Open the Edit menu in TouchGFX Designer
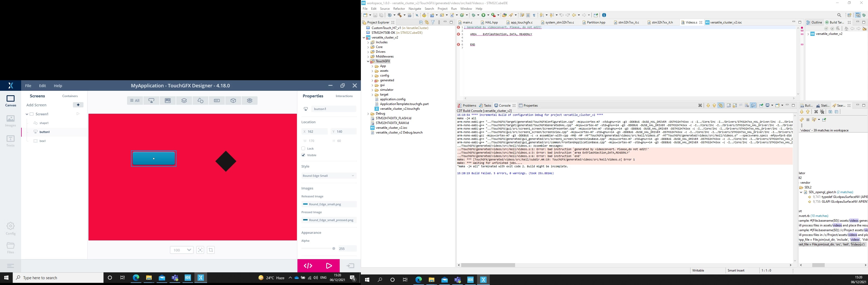This screenshot has height=285, width=868. (43, 85)
